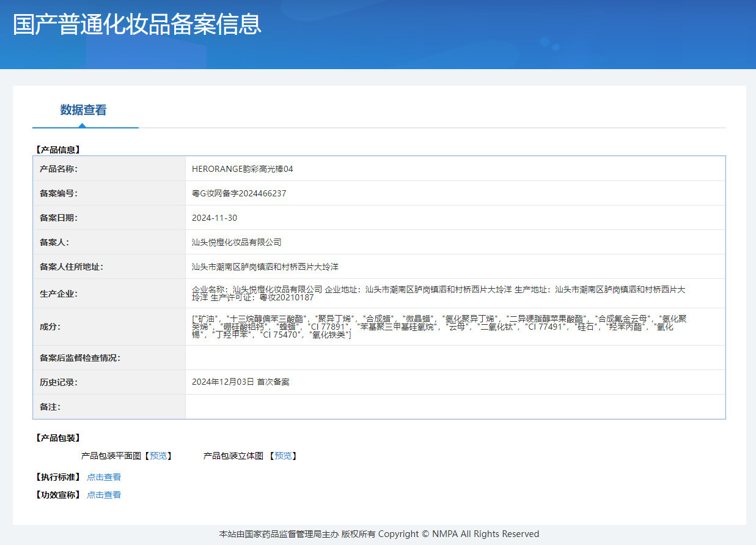Click the 备注 row label
The image size is (756, 545).
point(50,407)
